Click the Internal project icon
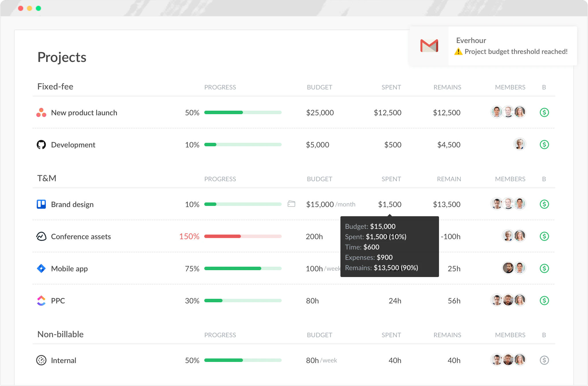The width and height of the screenshot is (588, 386). click(x=41, y=360)
